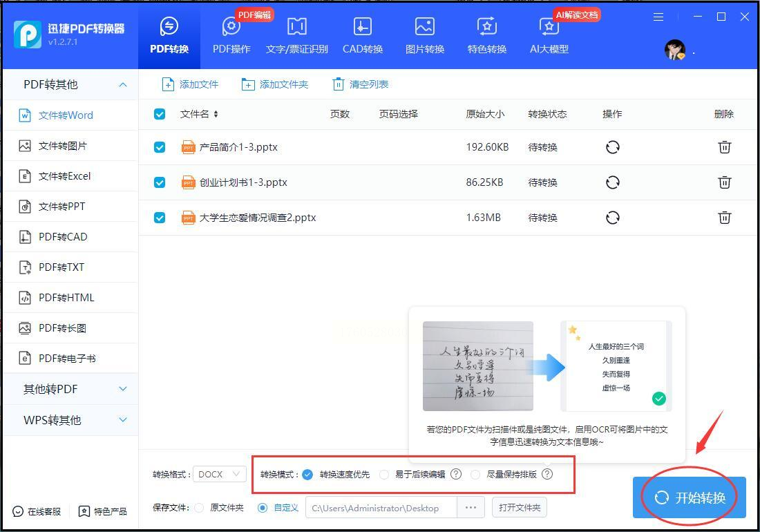The height and width of the screenshot is (532, 760).
Task: Delete 产品简介1-3.pptx using its trash icon
Action: [724, 147]
